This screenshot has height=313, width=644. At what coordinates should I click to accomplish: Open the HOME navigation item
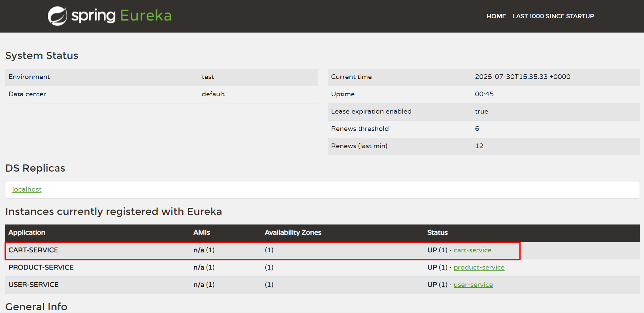pyautogui.click(x=496, y=16)
